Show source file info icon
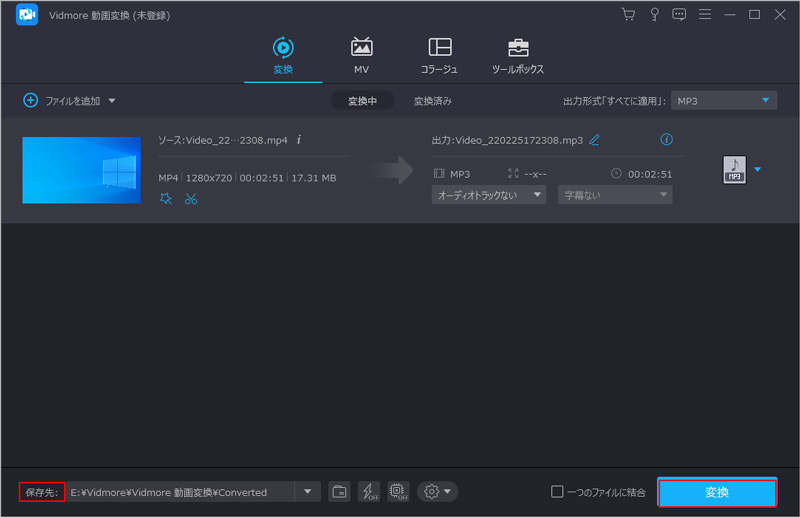Image resolution: width=800 pixels, height=517 pixels. (299, 139)
